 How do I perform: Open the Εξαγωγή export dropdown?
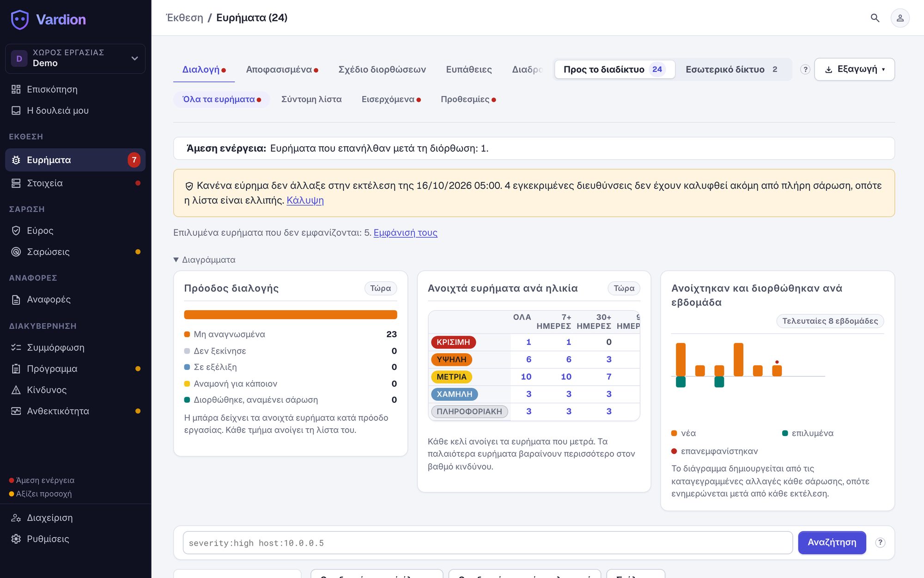pyautogui.click(x=854, y=69)
